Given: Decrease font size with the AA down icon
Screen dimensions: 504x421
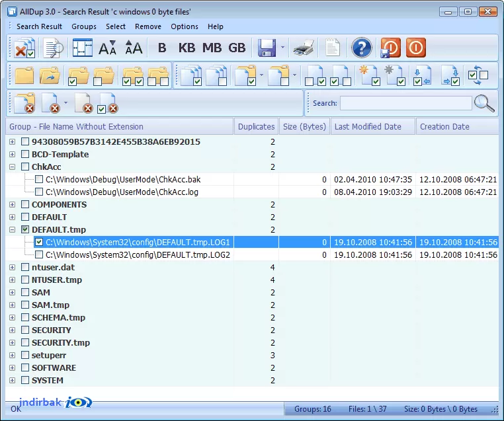Looking at the screenshot, I should pos(107,48).
